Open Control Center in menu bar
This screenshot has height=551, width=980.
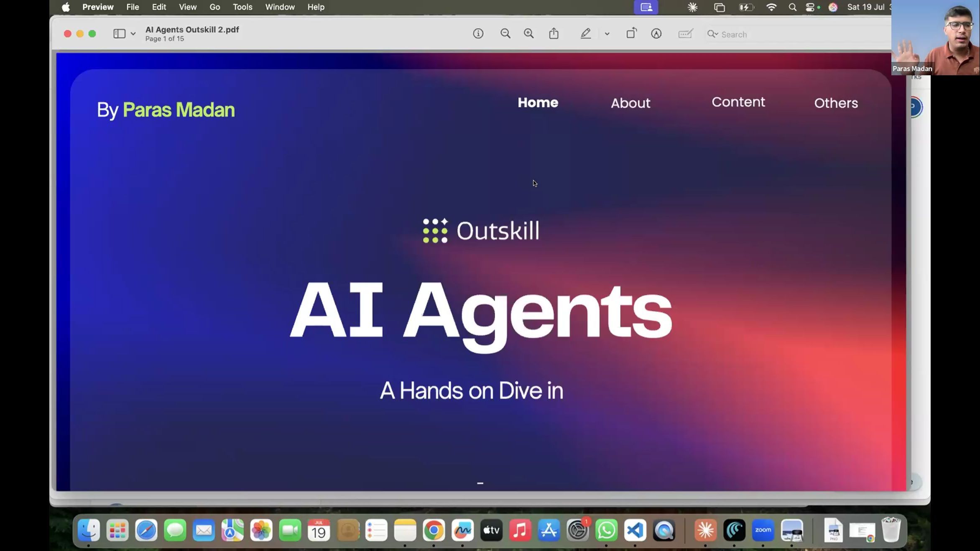click(810, 7)
